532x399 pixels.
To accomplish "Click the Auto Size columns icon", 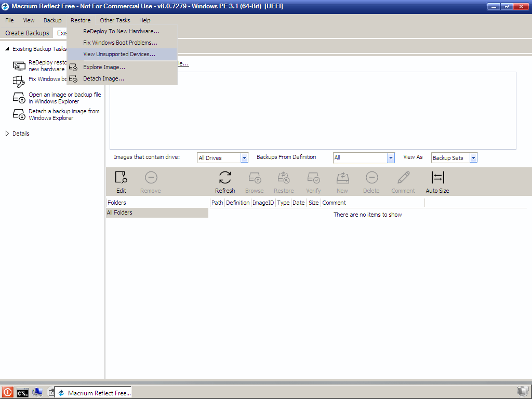I will tap(437, 178).
